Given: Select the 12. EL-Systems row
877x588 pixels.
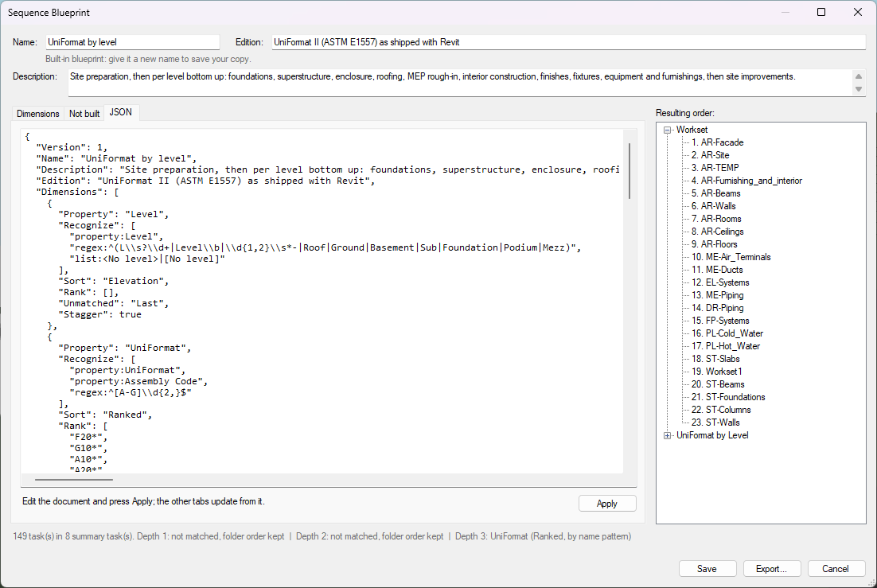Looking at the screenshot, I should pos(720,282).
